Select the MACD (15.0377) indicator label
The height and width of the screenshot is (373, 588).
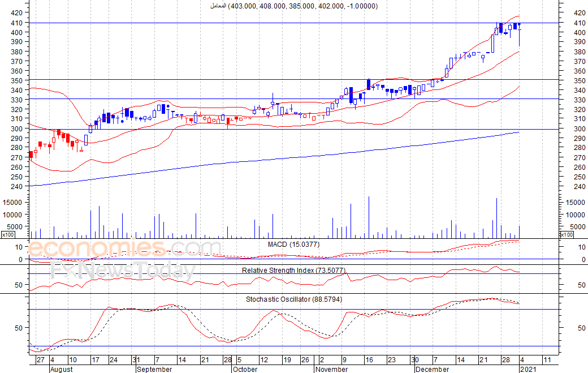pyautogui.click(x=293, y=245)
